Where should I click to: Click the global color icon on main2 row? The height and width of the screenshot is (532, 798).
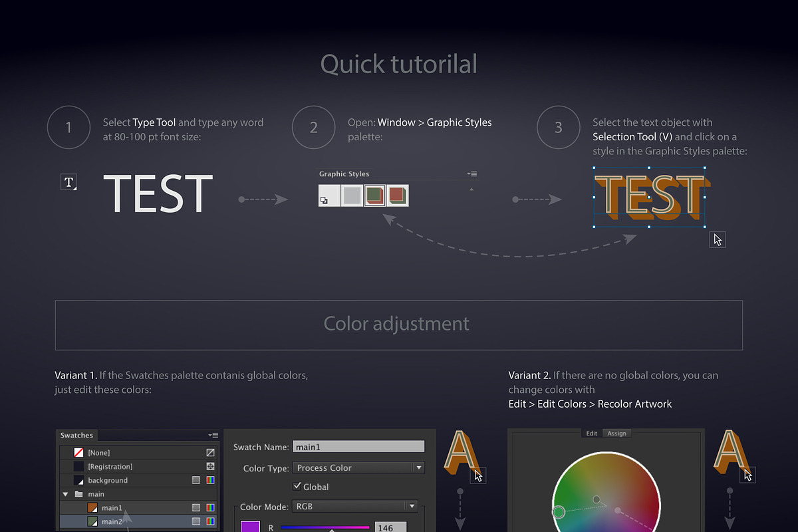[196, 522]
